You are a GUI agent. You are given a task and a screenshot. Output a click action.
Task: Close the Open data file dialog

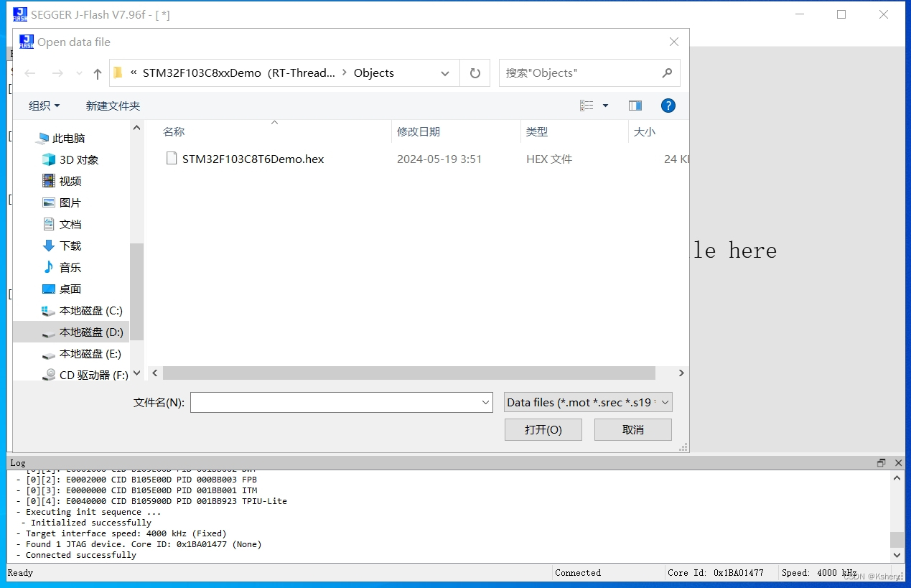(674, 42)
